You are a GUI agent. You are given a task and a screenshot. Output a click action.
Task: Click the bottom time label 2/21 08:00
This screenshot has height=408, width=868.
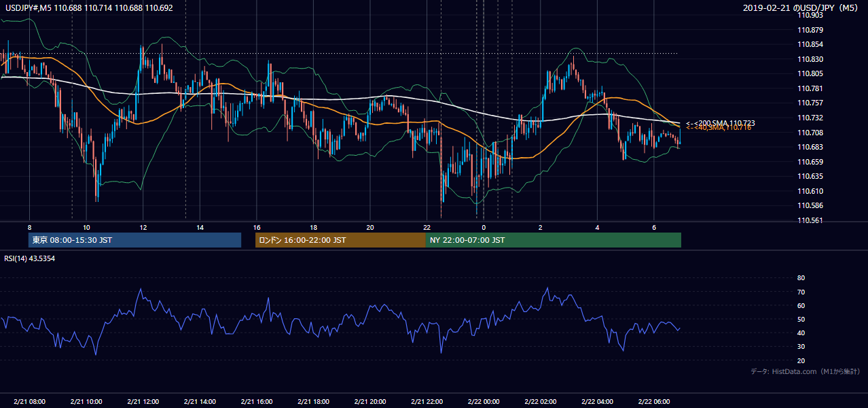[x=29, y=402]
